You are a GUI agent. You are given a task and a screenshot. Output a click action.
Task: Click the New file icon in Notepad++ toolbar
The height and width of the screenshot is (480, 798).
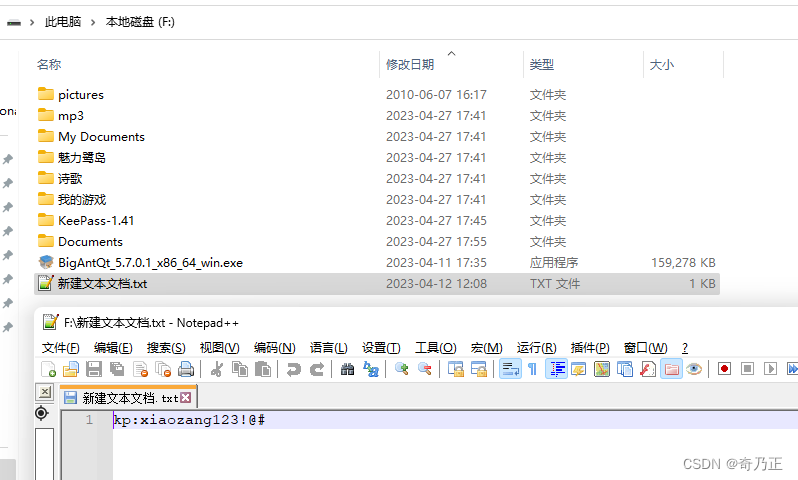[x=48, y=369]
